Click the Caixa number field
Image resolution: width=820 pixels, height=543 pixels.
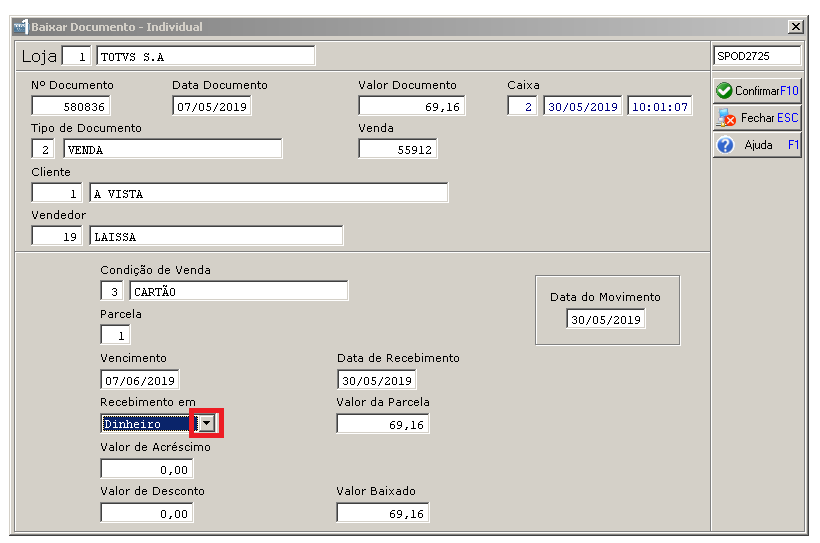click(x=522, y=106)
